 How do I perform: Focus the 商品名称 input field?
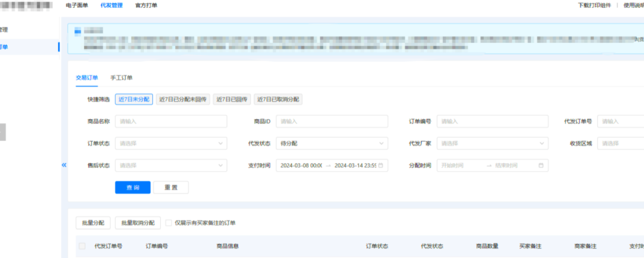pos(171,121)
